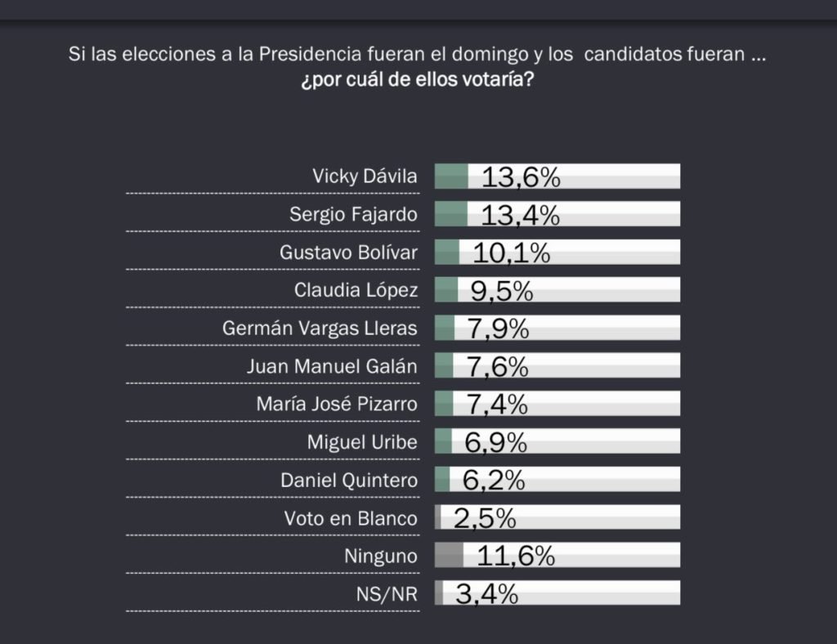837x644 pixels.
Task: Click the 7,6% value for Juan Manuel Galán
Action: coord(498,366)
